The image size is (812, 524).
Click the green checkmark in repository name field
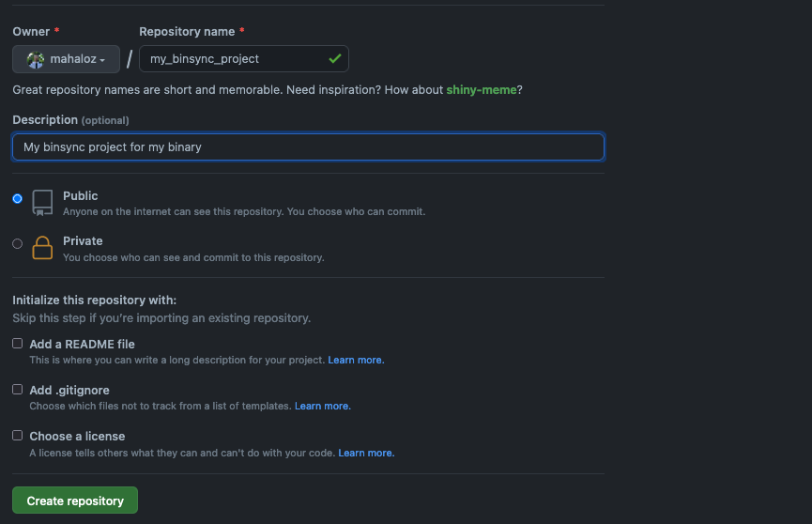pos(334,59)
